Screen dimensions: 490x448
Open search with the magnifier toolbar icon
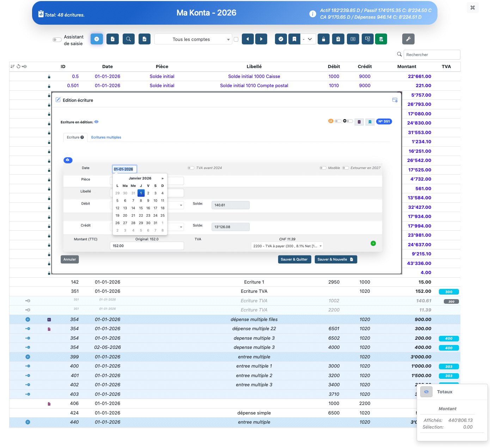129,39
